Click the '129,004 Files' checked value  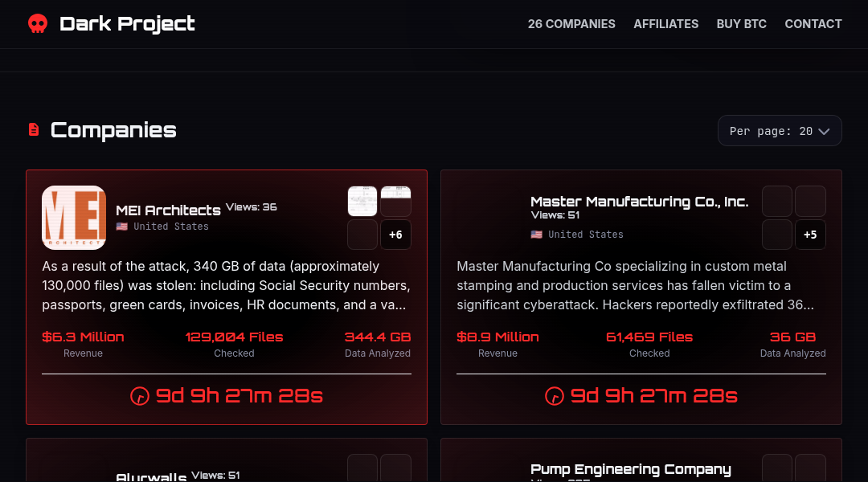[234, 337]
